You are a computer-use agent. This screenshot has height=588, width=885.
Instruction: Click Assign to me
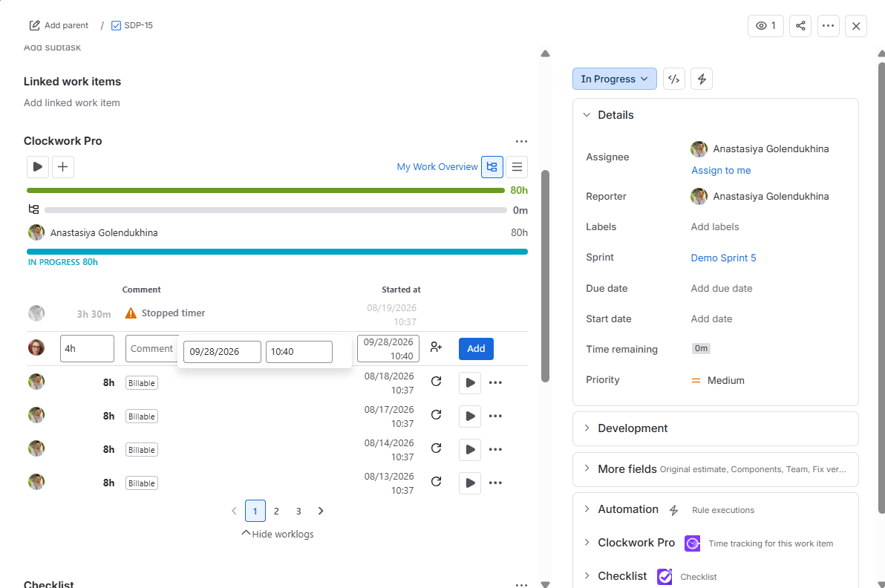point(721,171)
